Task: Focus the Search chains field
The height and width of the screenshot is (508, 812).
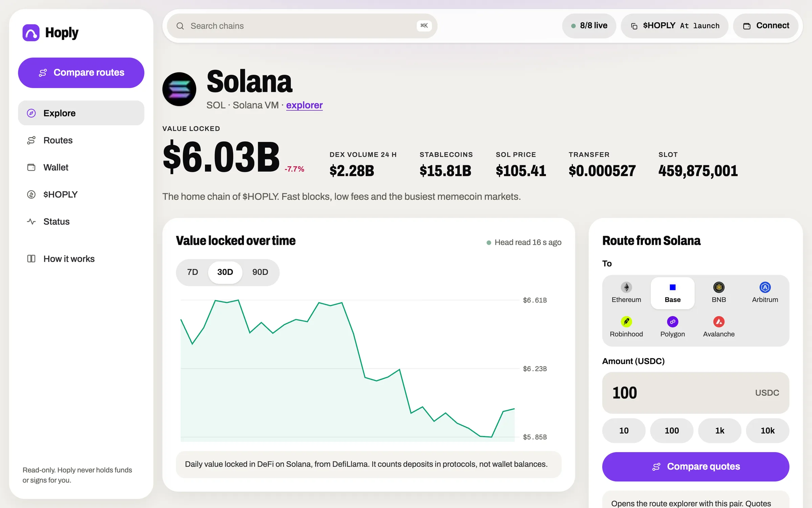Action: pos(302,26)
